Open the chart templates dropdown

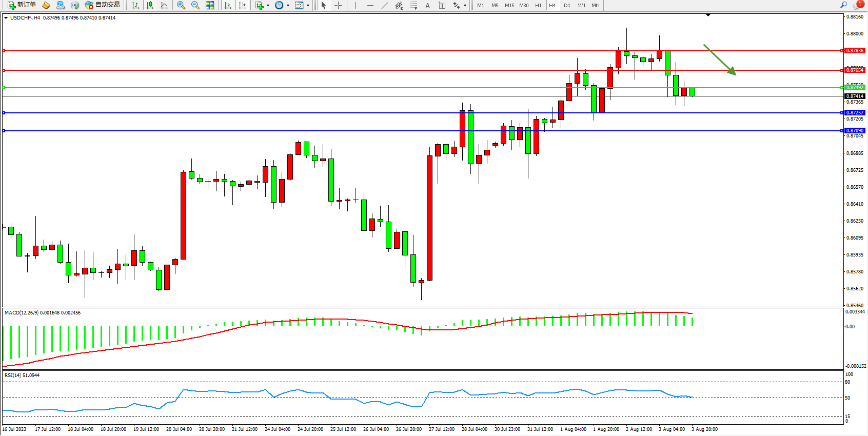[308, 5]
